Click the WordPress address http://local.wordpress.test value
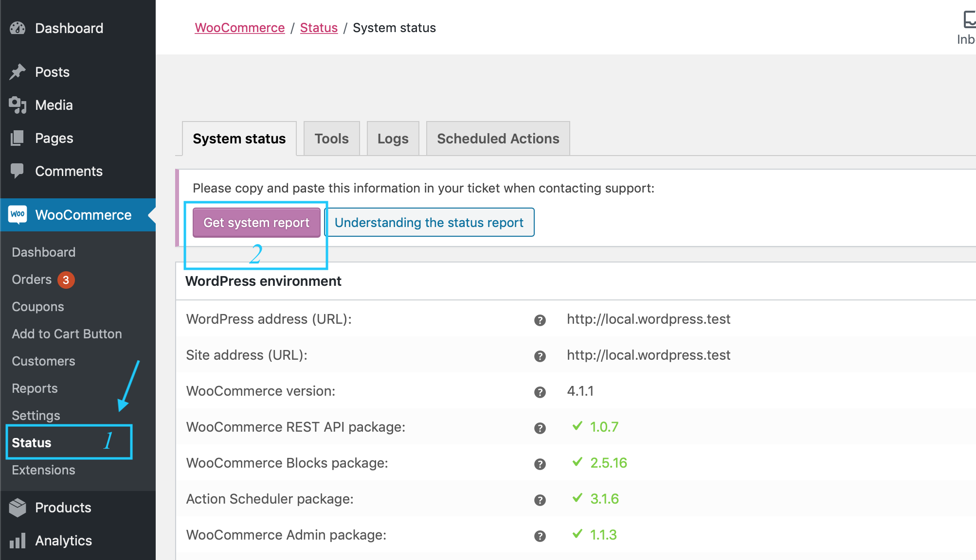976x560 pixels. (x=649, y=319)
